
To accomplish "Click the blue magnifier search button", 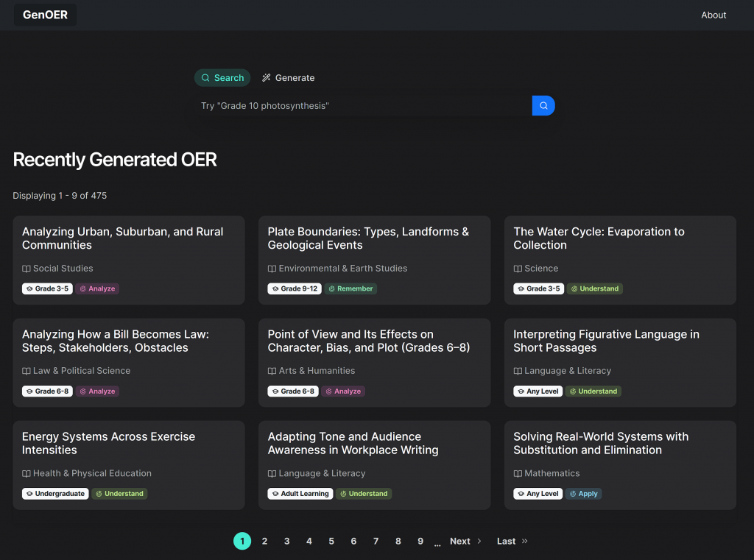I will coord(543,106).
